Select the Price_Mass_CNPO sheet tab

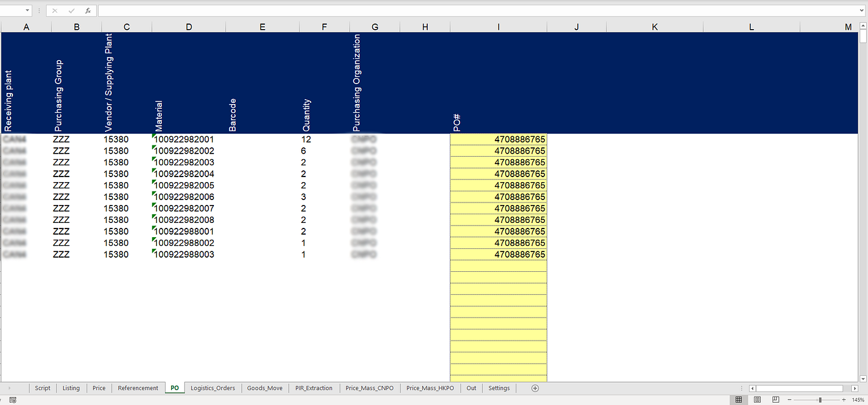point(370,388)
